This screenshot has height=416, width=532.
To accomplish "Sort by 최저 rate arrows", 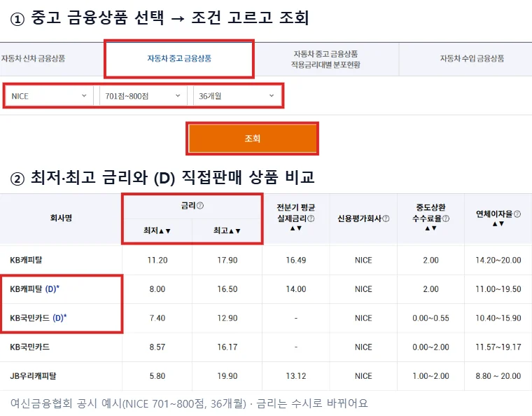I will point(165,231).
